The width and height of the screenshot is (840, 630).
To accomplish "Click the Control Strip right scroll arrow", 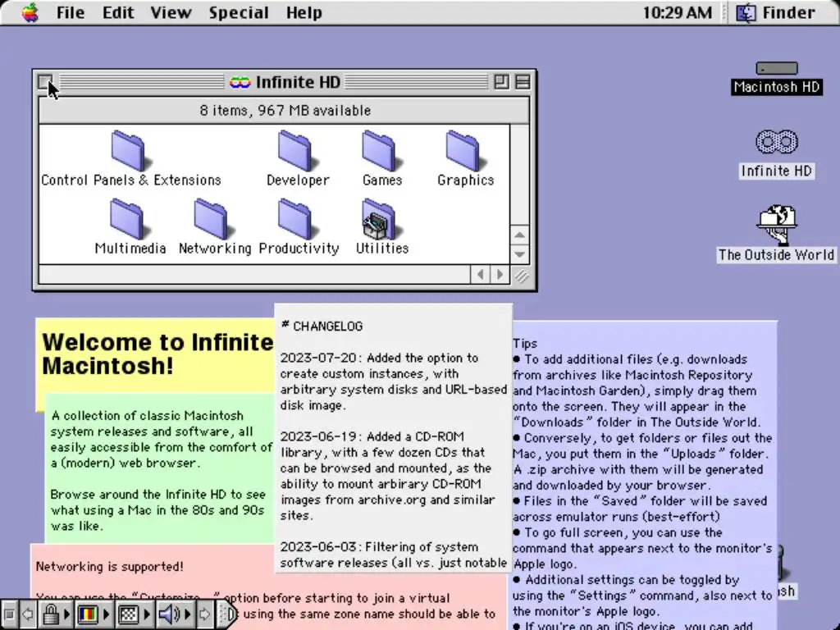I will click(x=205, y=614).
